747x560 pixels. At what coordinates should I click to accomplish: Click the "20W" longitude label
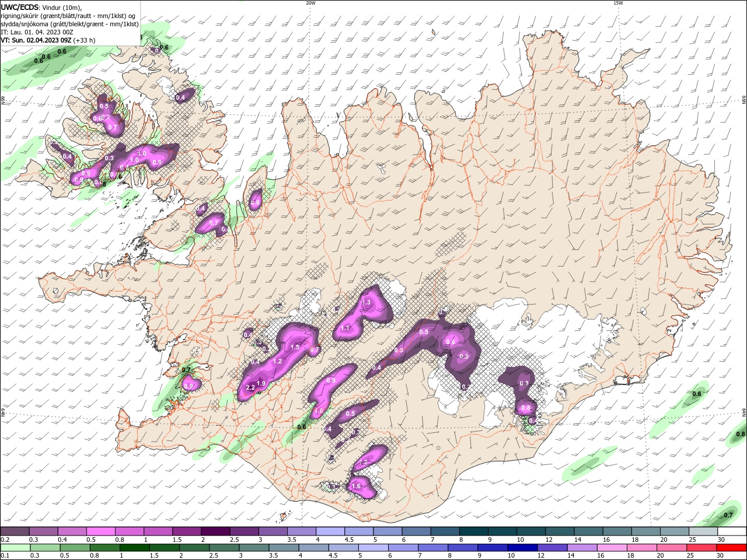click(x=310, y=3)
